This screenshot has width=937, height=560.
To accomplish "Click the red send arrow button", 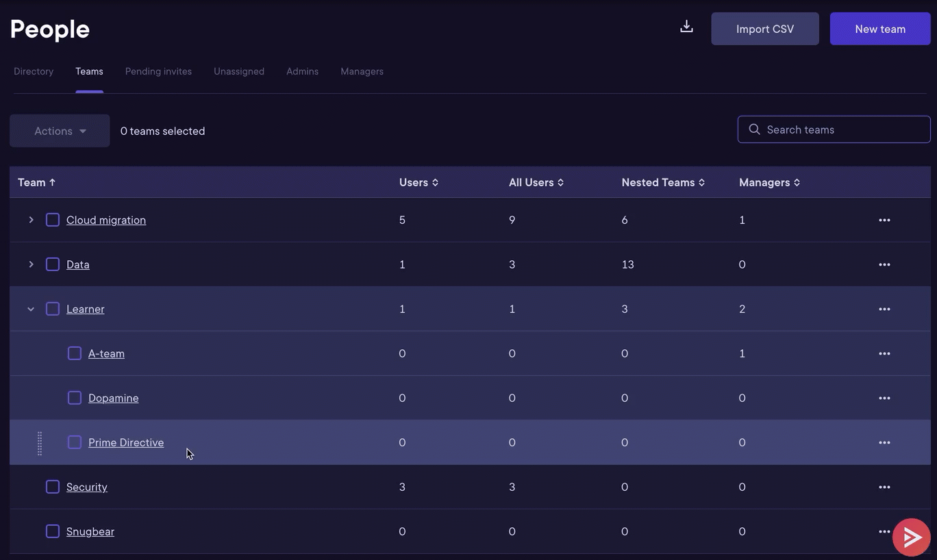I will pyautogui.click(x=911, y=537).
